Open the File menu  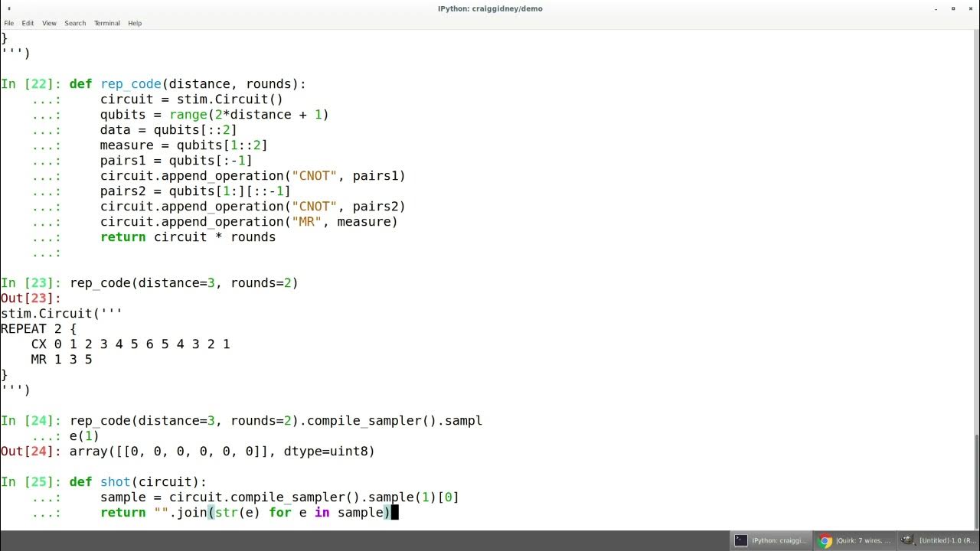pos(8,23)
